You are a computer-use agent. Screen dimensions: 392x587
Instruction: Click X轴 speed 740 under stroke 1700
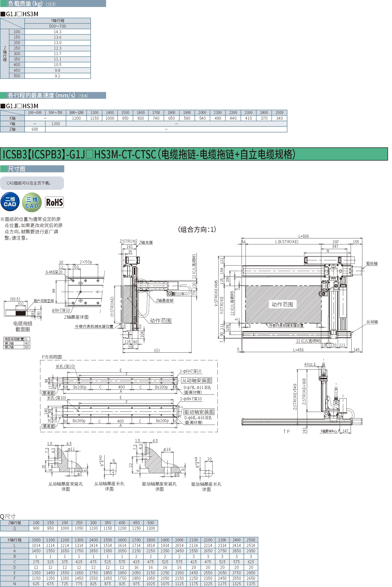[x=156, y=118]
